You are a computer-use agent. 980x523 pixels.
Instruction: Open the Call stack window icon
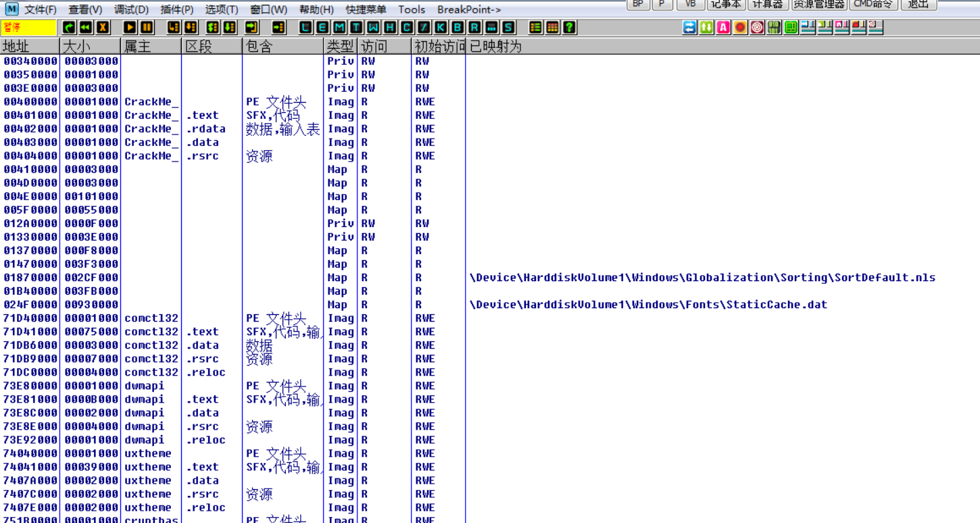point(441,28)
